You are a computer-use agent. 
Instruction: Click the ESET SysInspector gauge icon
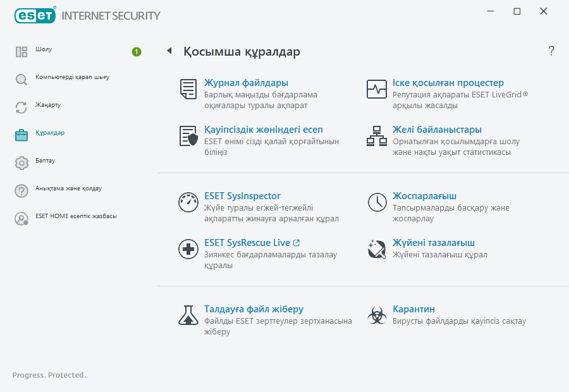(188, 202)
